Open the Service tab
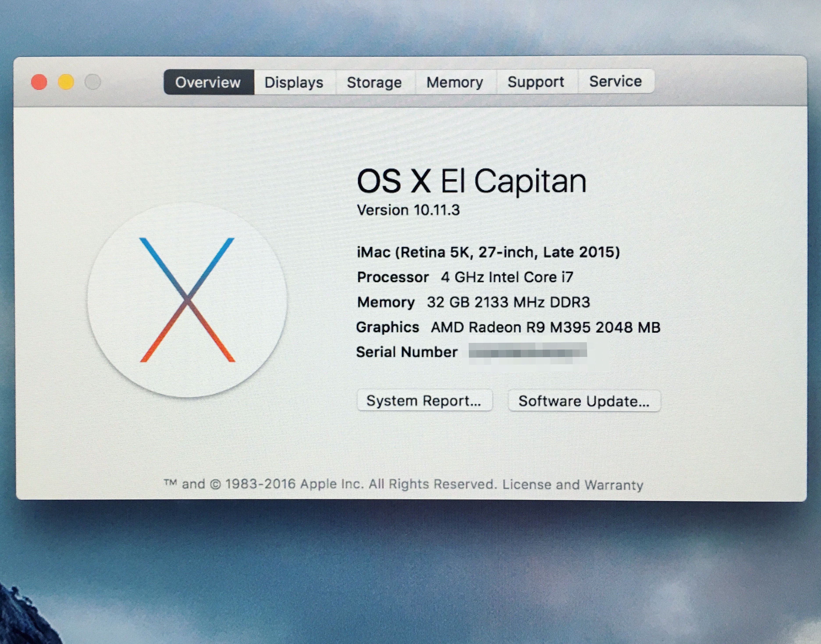The image size is (821, 644). click(615, 81)
